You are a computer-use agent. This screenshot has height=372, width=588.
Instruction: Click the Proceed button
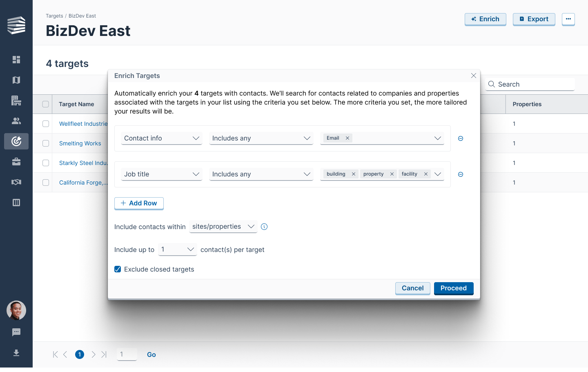454,288
